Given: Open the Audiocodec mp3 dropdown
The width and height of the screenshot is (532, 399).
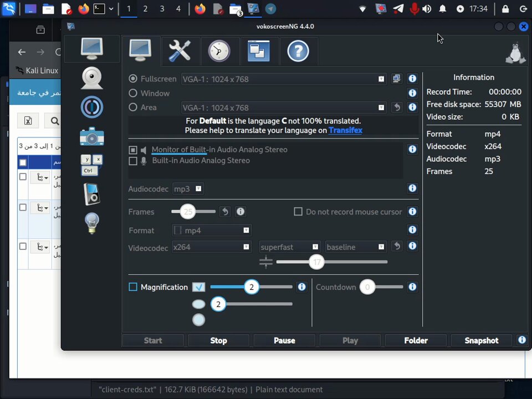Looking at the screenshot, I should point(188,188).
